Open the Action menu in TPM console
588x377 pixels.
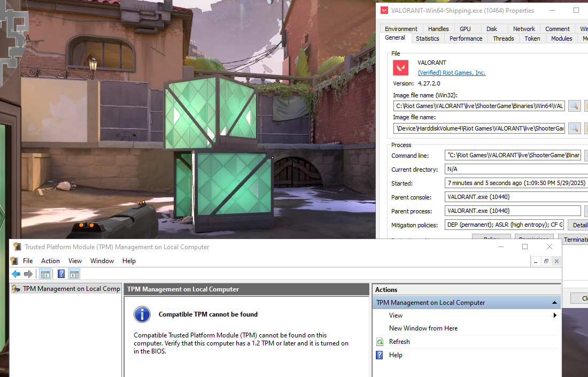point(50,261)
